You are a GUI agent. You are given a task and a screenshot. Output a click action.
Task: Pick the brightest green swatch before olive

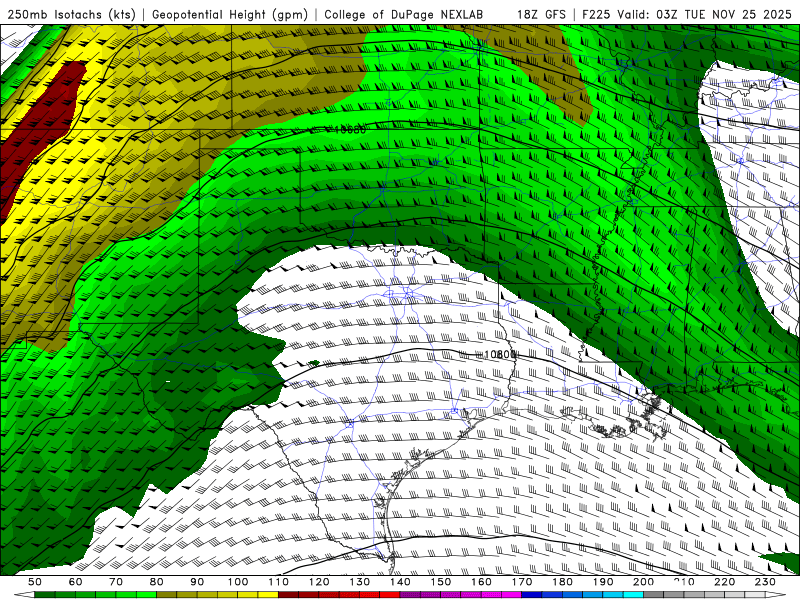pos(146,595)
